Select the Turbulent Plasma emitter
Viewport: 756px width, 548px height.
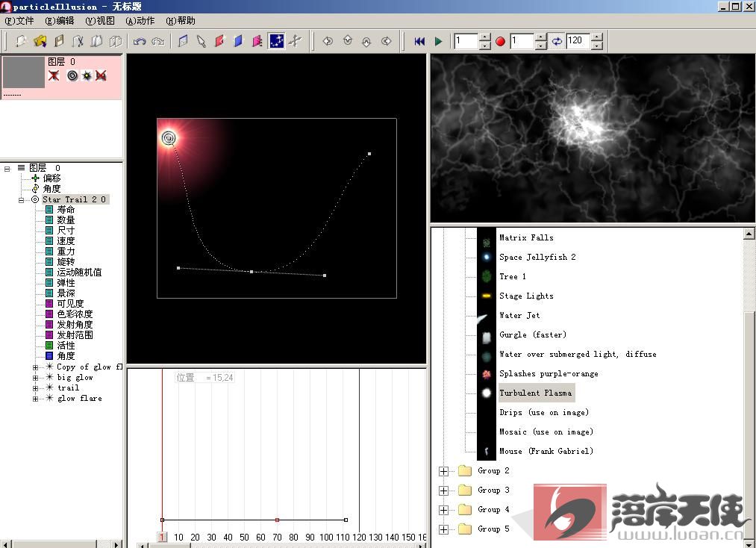coord(535,393)
